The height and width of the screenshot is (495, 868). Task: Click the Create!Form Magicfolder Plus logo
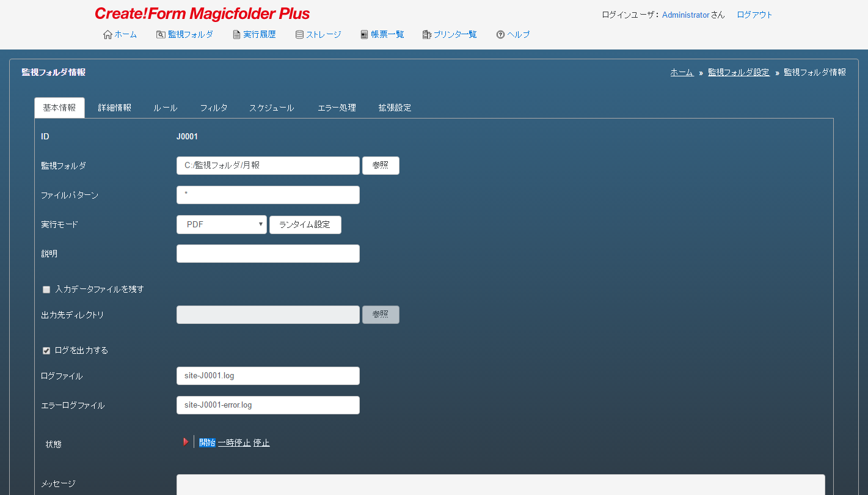click(x=202, y=13)
